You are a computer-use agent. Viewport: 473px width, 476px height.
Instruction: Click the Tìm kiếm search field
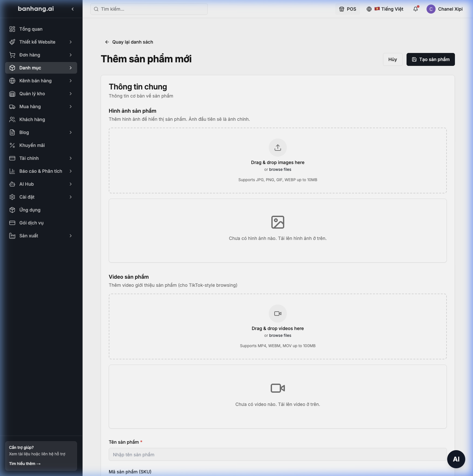(x=149, y=9)
